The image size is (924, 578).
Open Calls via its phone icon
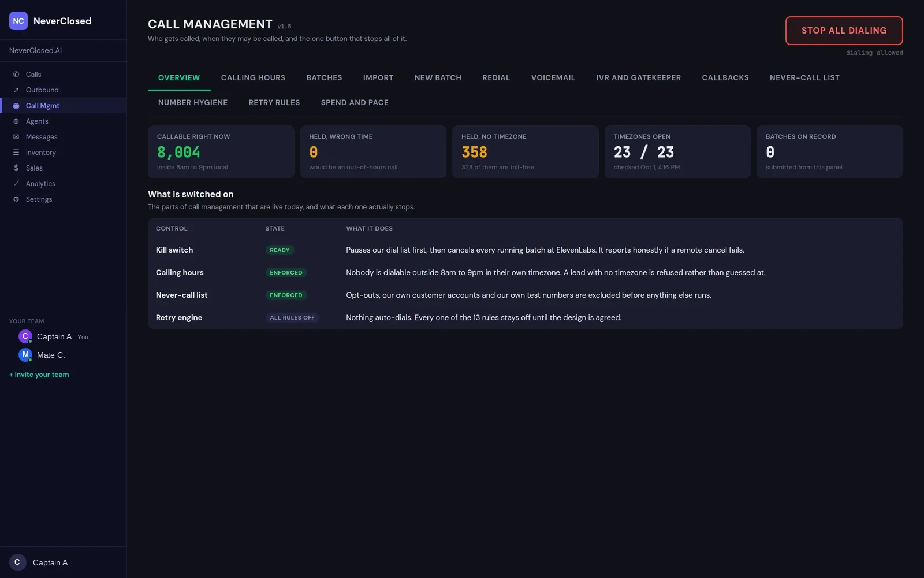pos(16,75)
